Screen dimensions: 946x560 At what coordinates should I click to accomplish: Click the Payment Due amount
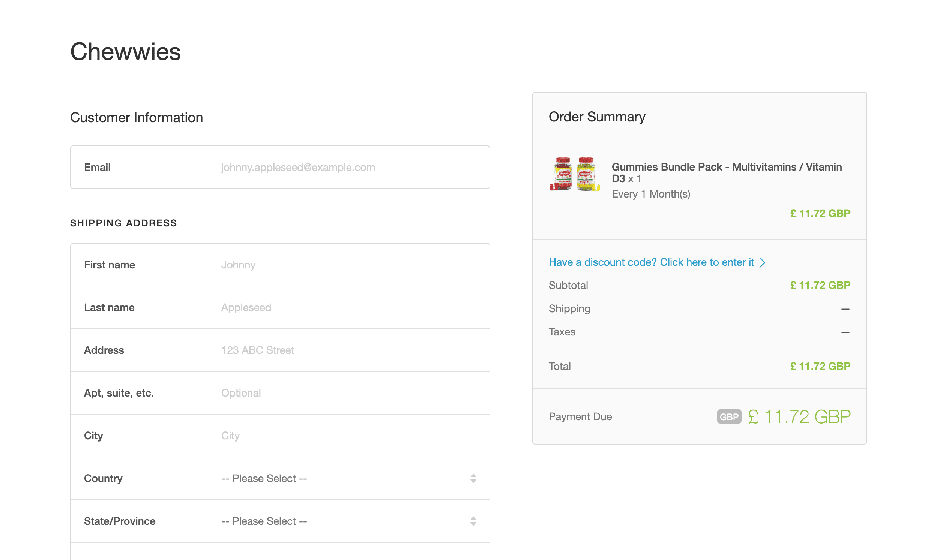point(799,416)
